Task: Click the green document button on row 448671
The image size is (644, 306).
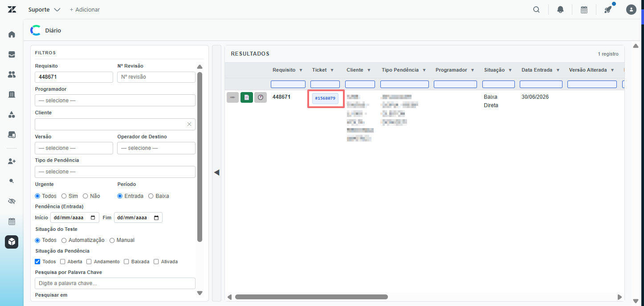Action: click(246, 97)
